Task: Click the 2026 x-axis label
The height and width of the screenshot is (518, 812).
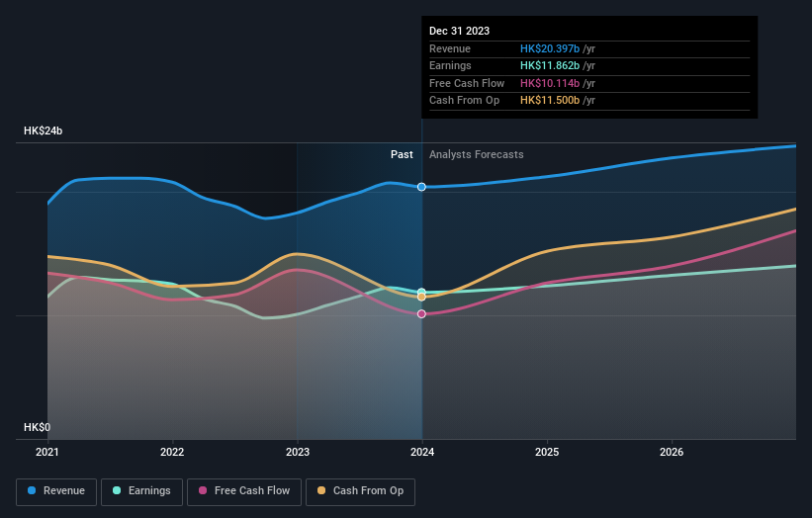Action: (672, 452)
